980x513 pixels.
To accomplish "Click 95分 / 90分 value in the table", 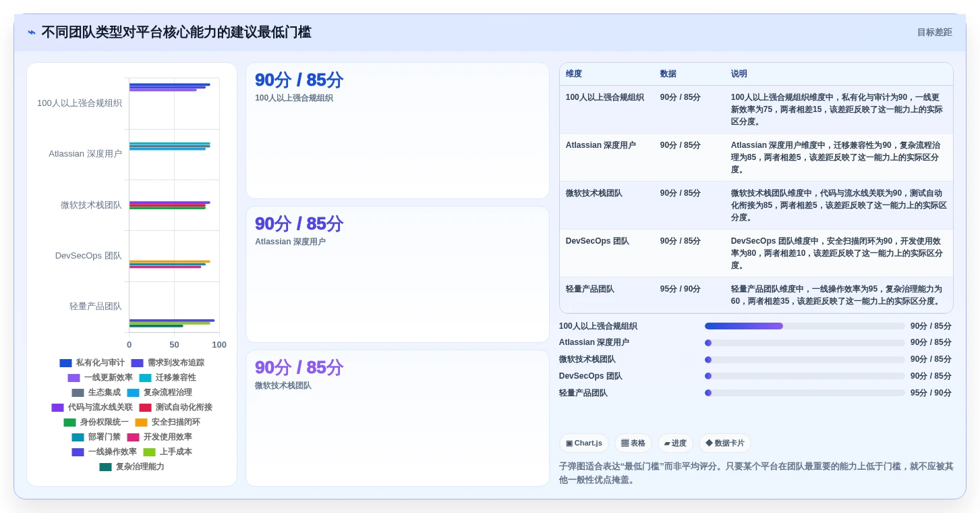I will pyautogui.click(x=681, y=290).
